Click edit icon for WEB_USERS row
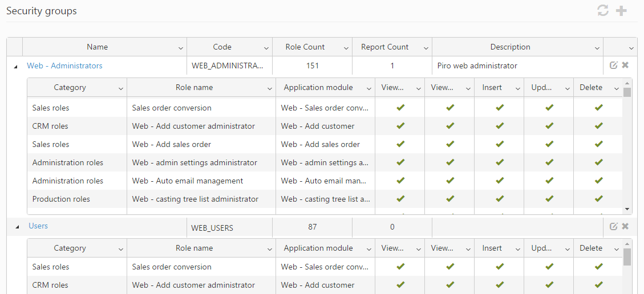Screen dimensions: 644x294 (614, 227)
